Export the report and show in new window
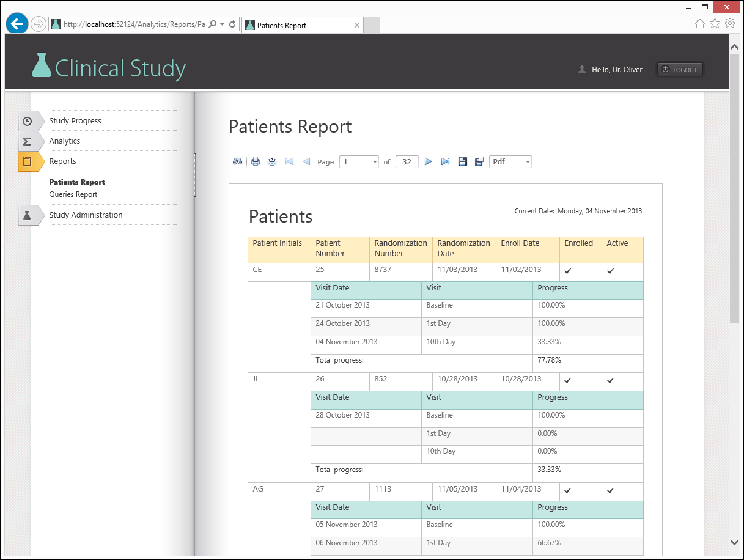This screenshot has width=744, height=560. coord(479,161)
